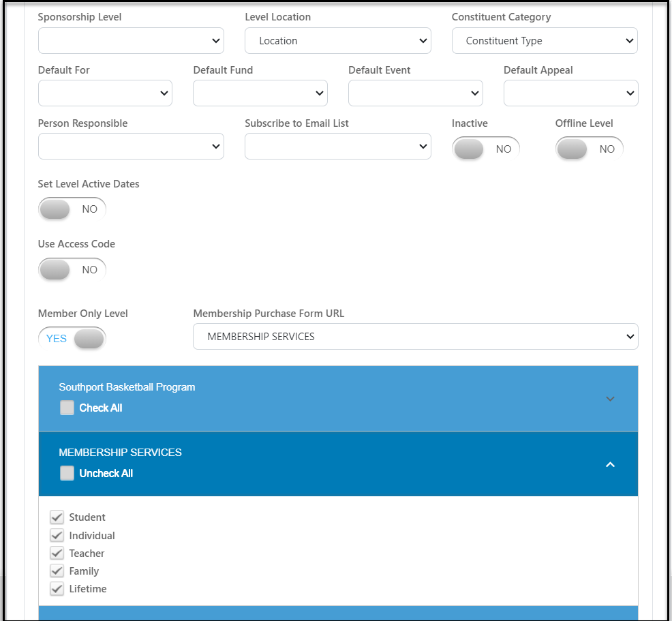This screenshot has width=672, height=621.
Task: Toggle the Member Only Level switch
Action: click(x=72, y=339)
